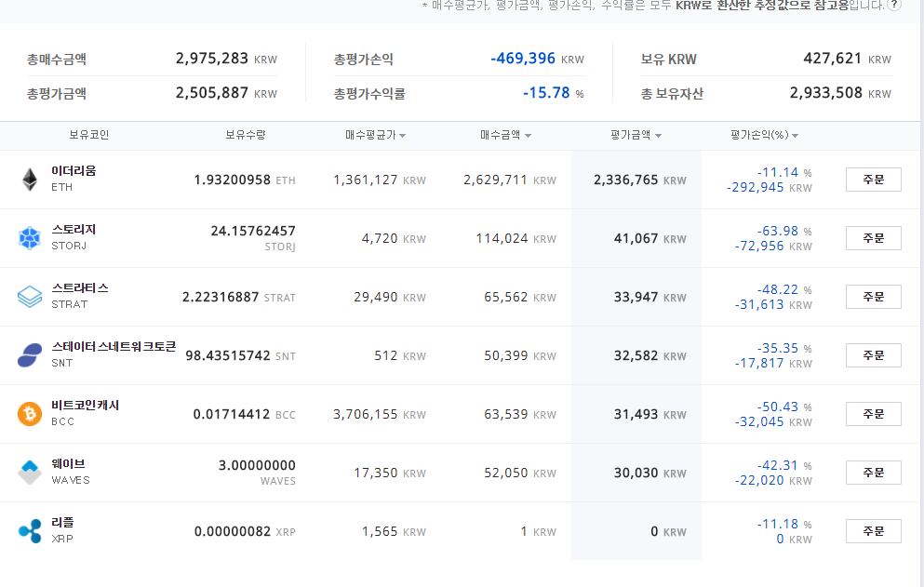This screenshot has height=587, width=924.
Task: Click ETH quantity 1.93200958
Action: [233, 180]
